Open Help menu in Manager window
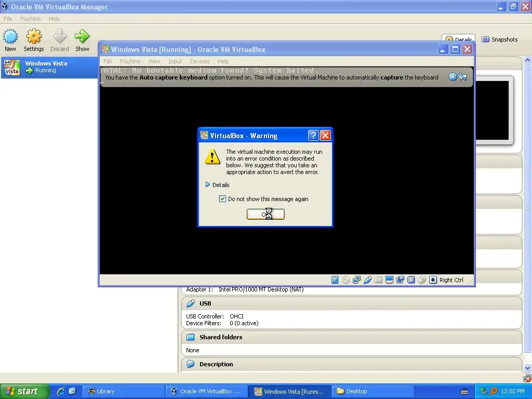The width and height of the screenshot is (532, 399). pos(54,19)
